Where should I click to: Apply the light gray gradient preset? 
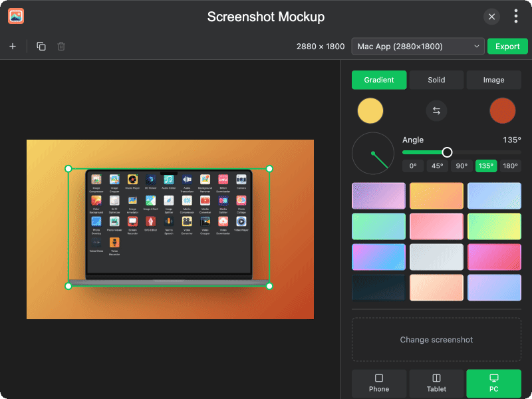(436, 257)
